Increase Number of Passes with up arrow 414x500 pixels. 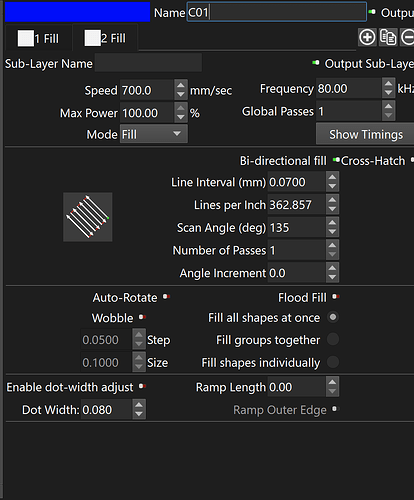point(332,245)
